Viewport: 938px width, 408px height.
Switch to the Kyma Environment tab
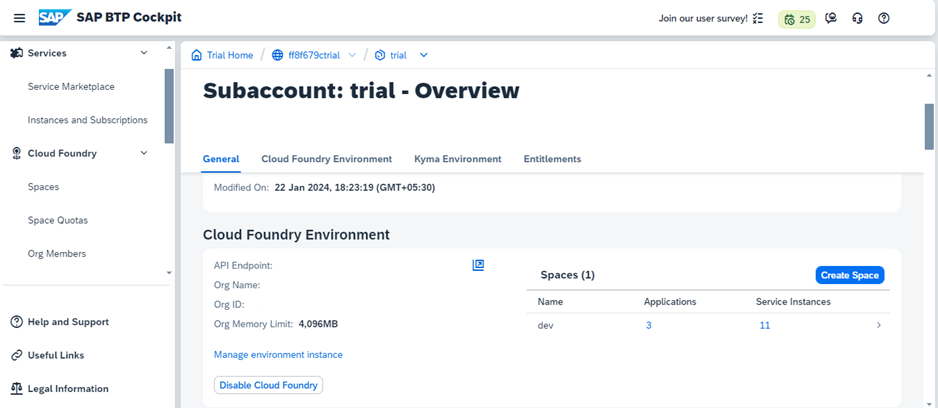pyautogui.click(x=458, y=159)
